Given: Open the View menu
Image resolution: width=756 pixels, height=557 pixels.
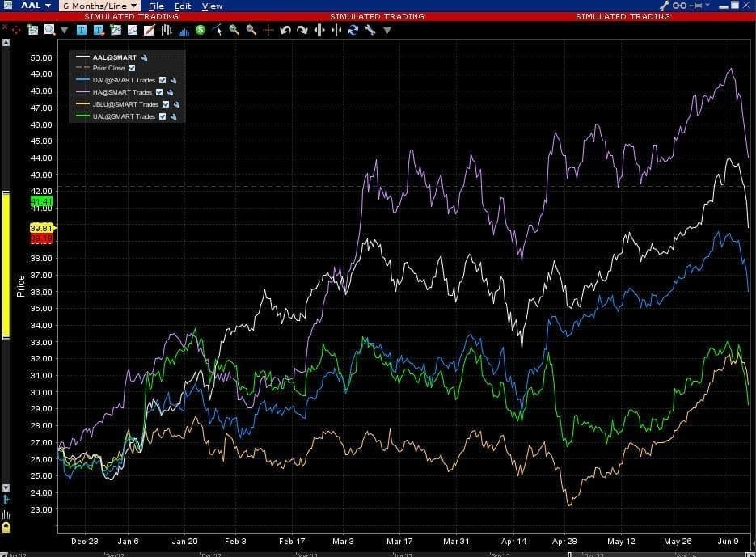Looking at the screenshot, I should pyautogui.click(x=212, y=6).
